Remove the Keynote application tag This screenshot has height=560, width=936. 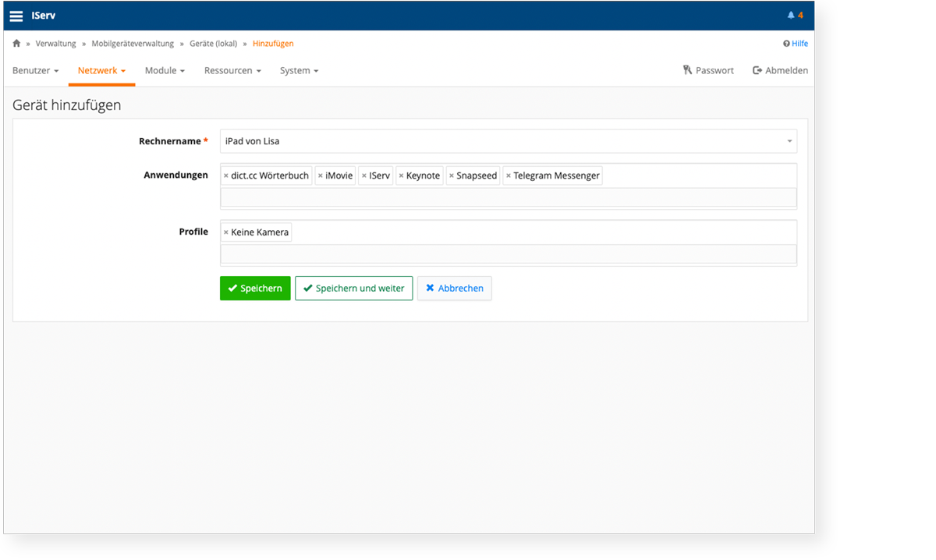402,176
